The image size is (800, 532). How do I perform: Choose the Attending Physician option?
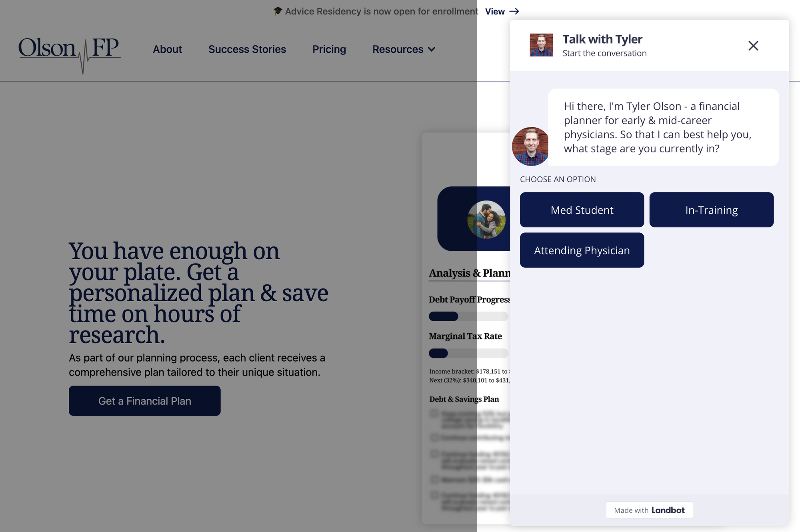582,250
